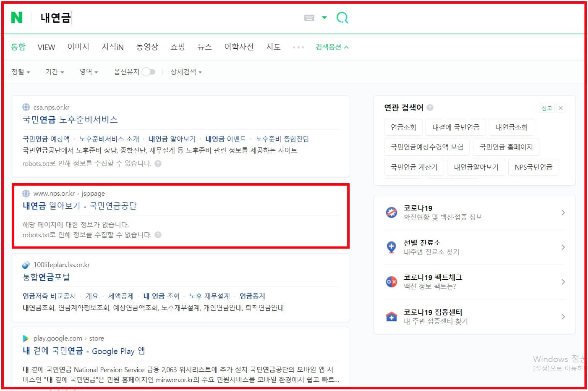The width and height of the screenshot is (588, 391).
Task: Open the on-screen keyboard icon
Action: tap(309, 18)
